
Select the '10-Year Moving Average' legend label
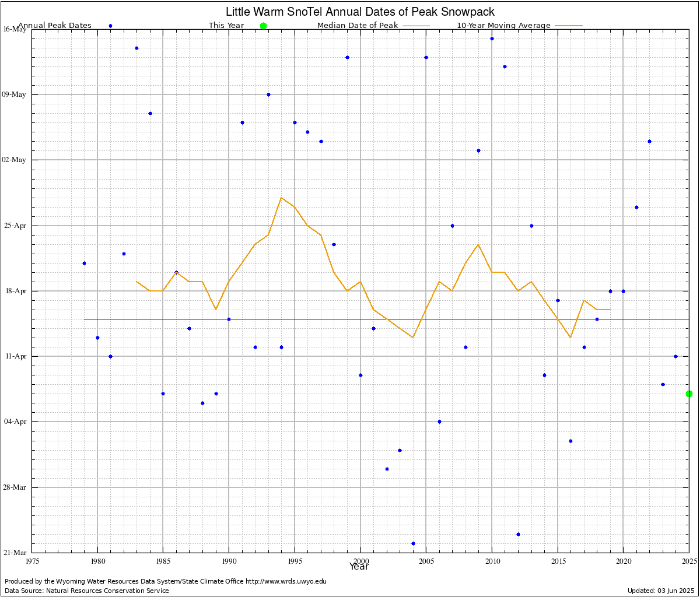click(503, 26)
